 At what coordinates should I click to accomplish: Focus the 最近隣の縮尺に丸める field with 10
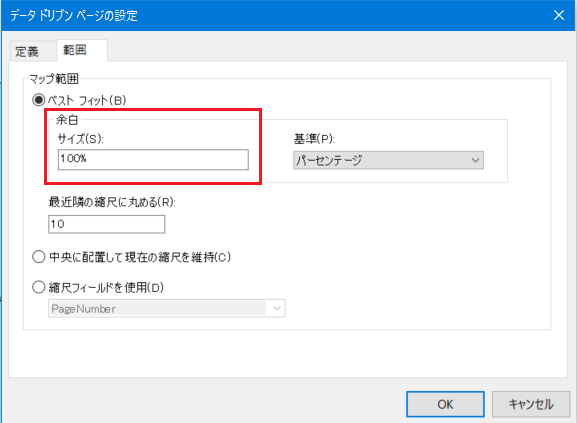point(107,224)
